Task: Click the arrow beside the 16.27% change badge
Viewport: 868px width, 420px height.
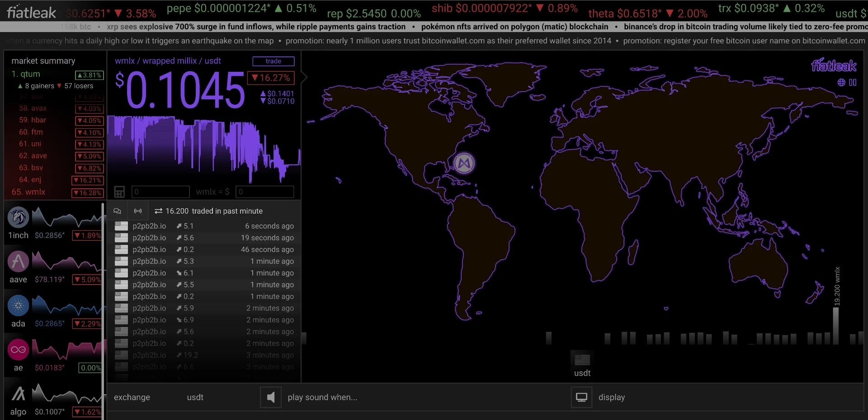Action: 304,77
